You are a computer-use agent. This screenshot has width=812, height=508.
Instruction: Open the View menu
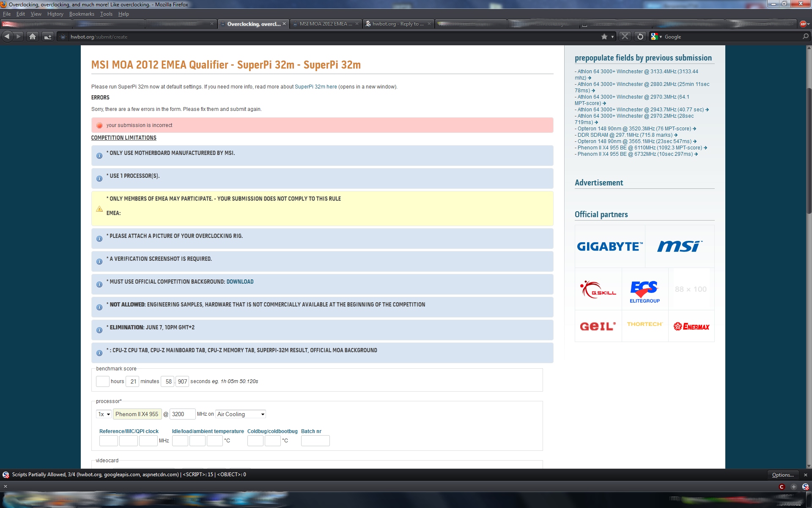(36, 14)
